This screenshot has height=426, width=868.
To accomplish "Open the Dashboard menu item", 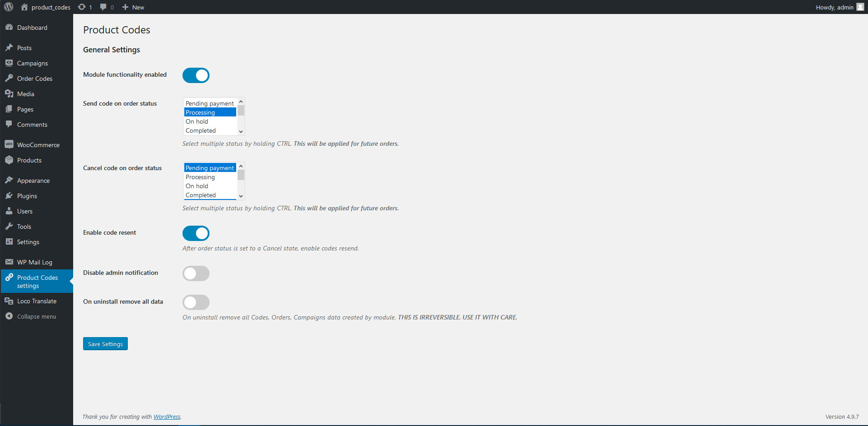I will pos(37,28).
